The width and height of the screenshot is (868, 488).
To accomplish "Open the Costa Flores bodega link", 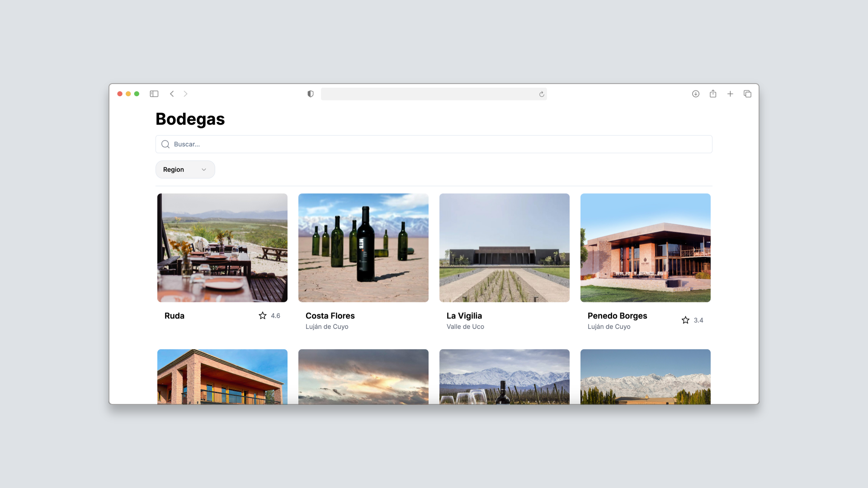I will (x=330, y=315).
